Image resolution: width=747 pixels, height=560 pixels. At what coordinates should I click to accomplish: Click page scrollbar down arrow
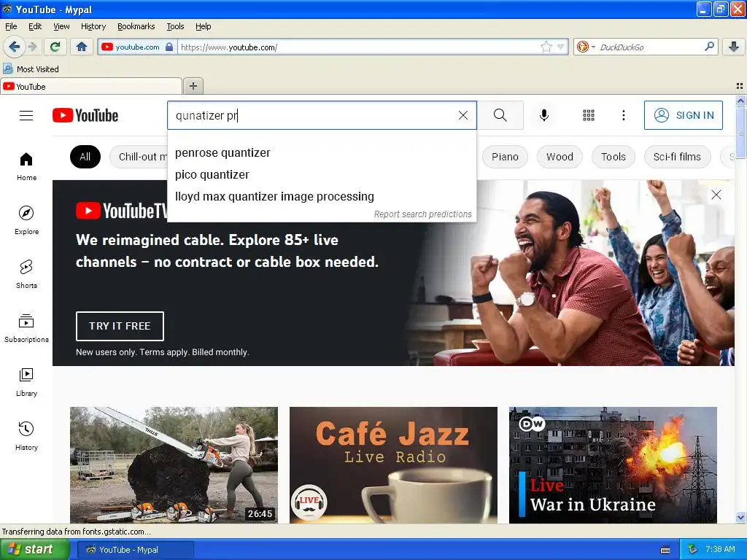pyautogui.click(x=740, y=517)
